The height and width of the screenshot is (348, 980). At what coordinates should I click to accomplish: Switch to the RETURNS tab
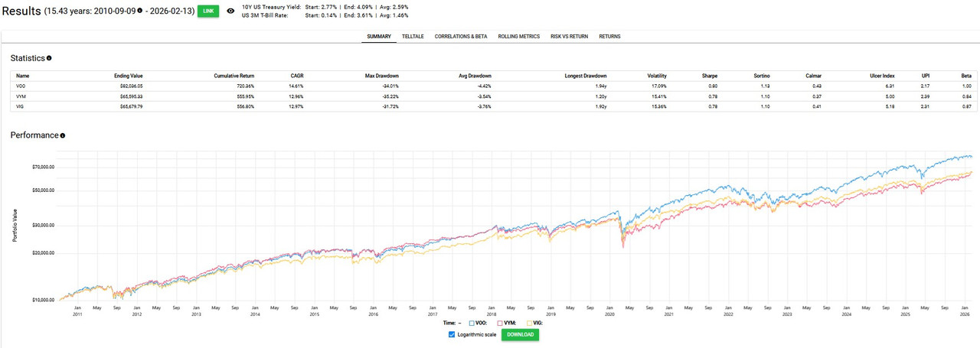(x=609, y=37)
